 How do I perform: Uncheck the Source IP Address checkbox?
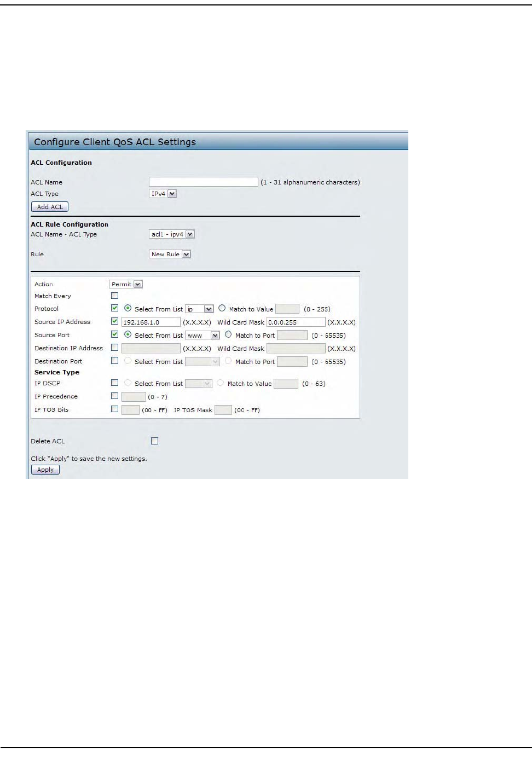(115, 321)
